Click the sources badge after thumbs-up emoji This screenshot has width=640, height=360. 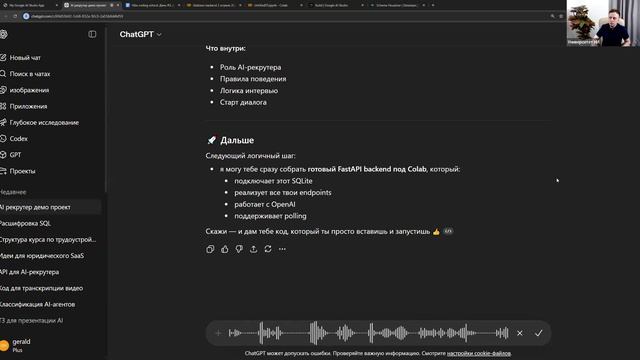click(x=448, y=231)
